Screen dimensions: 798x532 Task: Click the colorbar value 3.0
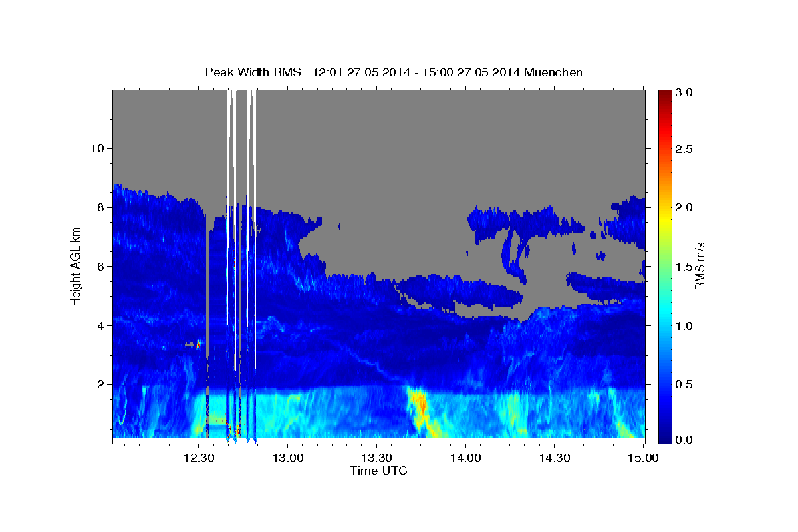coord(686,92)
